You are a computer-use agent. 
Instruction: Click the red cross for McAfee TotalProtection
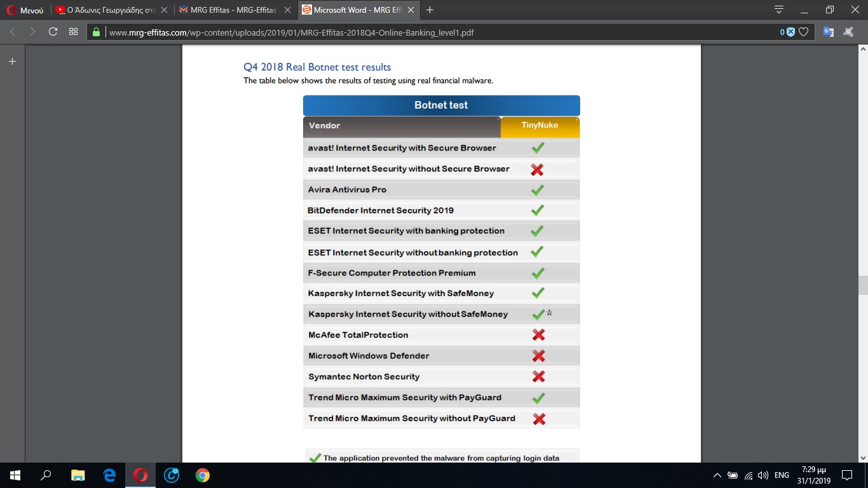[539, 335]
